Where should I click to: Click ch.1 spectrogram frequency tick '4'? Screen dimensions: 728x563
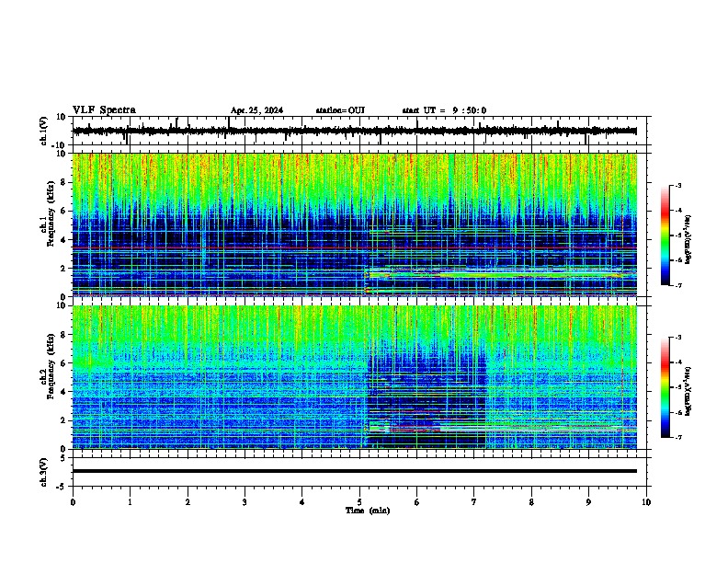[x=64, y=240]
